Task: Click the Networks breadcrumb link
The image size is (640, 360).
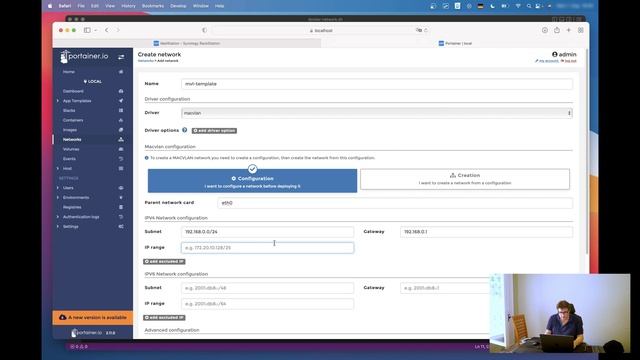Action: click(146, 61)
